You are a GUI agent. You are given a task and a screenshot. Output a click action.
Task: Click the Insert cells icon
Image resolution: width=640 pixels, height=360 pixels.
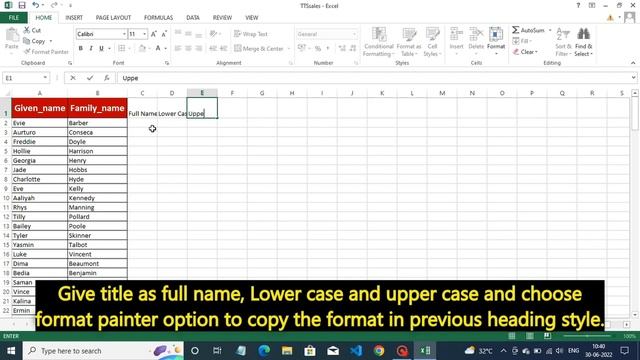coord(456,42)
